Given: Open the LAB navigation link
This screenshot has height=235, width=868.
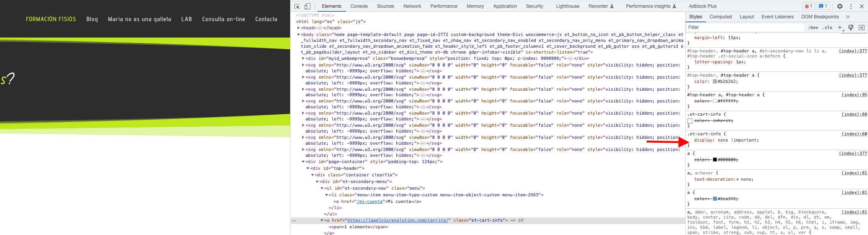Looking at the screenshot, I should coord(187,19).
